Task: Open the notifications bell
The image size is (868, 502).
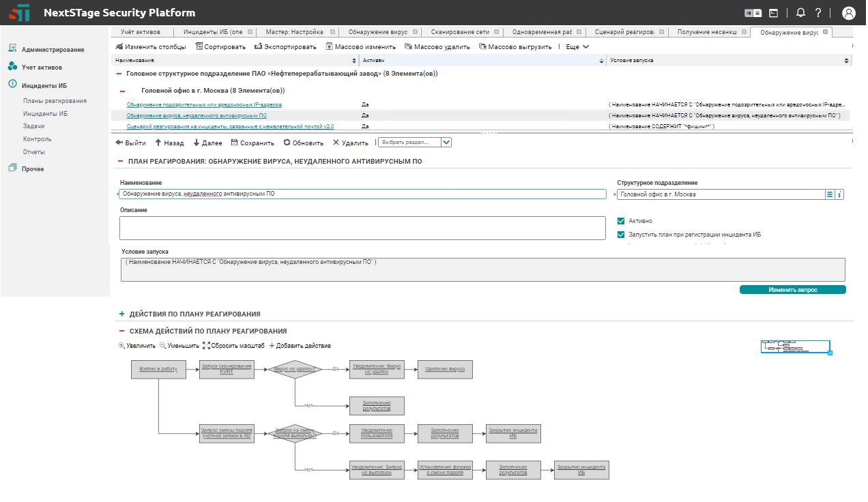Action: [800, 12]
